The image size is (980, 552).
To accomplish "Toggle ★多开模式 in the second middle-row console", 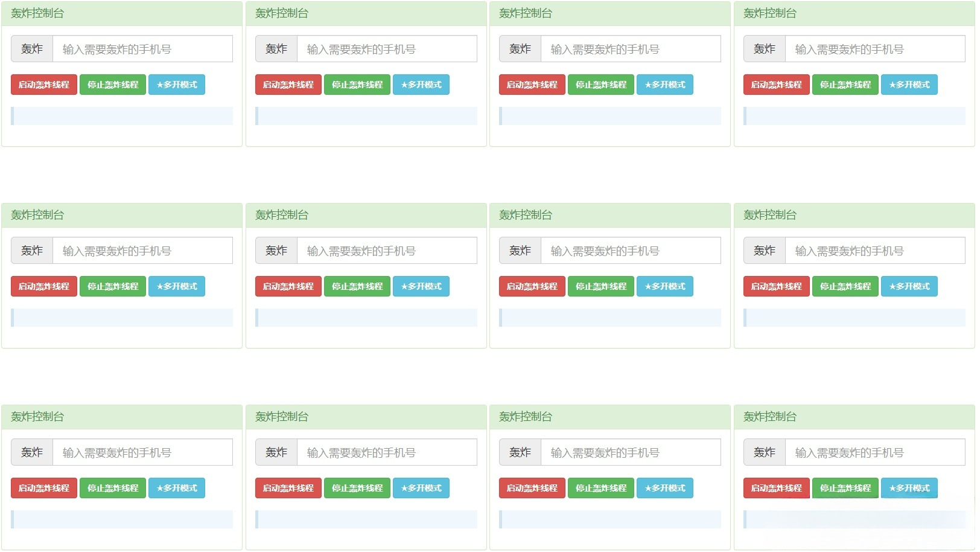I will tap(421, 286).
